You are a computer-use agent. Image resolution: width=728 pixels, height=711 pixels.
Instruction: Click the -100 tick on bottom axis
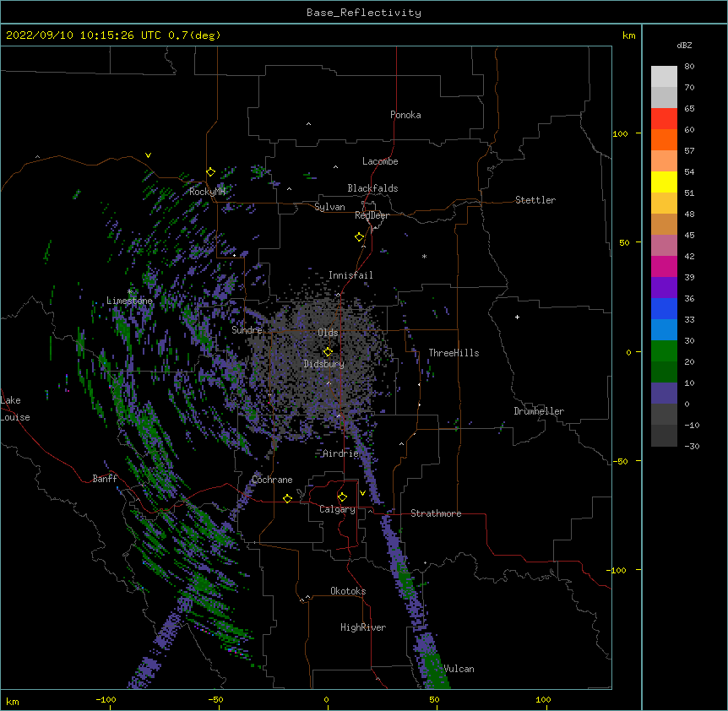tap(106, 699)
